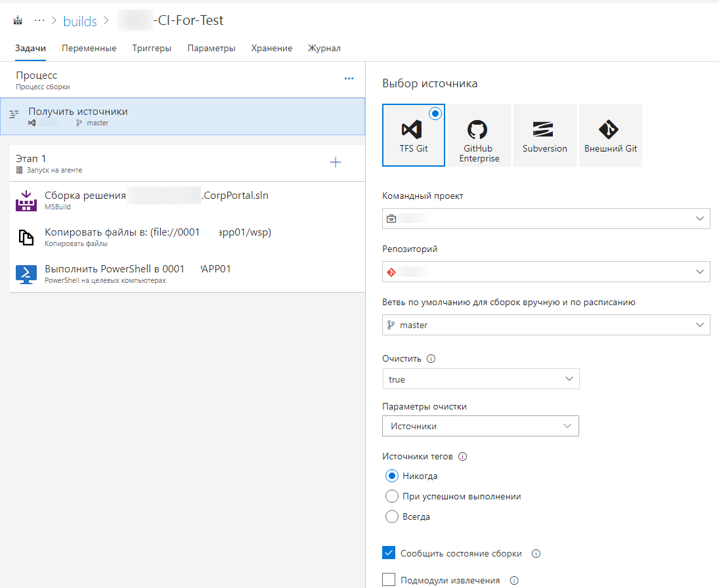Open the Командный проект dropdown

coord(546,219)
